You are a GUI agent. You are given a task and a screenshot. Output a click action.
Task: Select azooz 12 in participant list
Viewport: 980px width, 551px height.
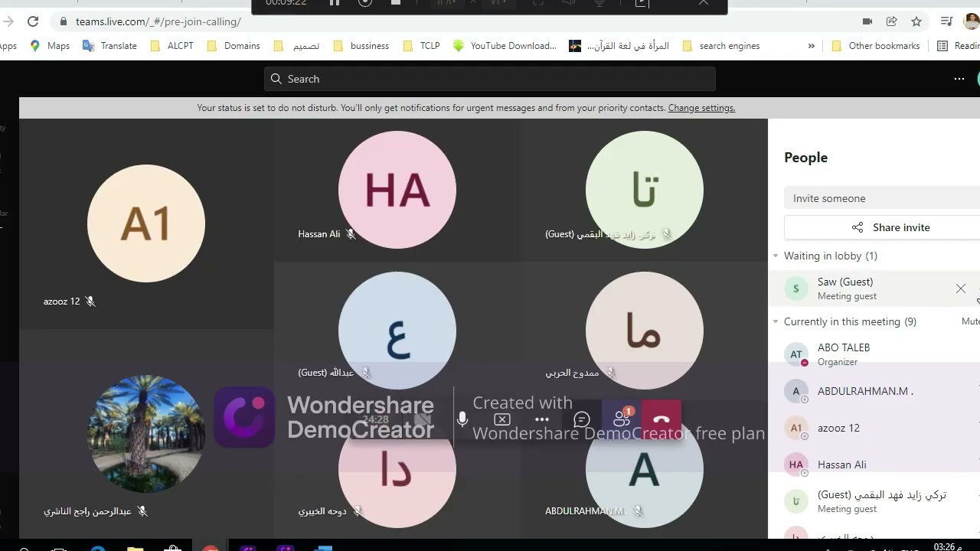click(x=874, y=428)
